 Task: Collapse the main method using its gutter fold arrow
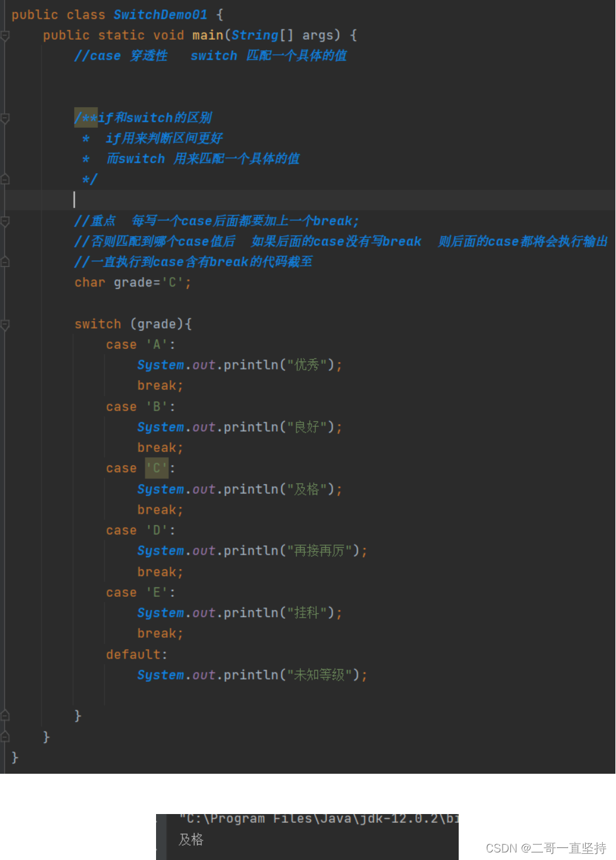pyautogui.click(x=6, y=35)
